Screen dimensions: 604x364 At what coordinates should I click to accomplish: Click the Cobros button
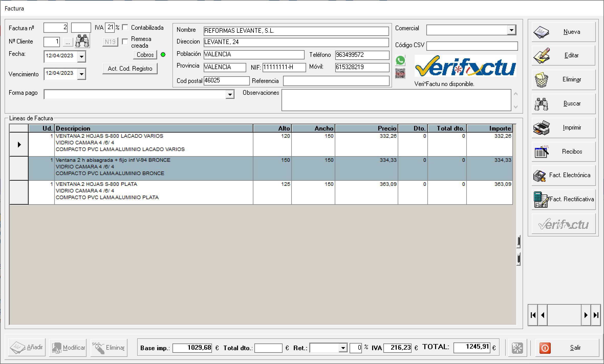(x=145, y=55)
